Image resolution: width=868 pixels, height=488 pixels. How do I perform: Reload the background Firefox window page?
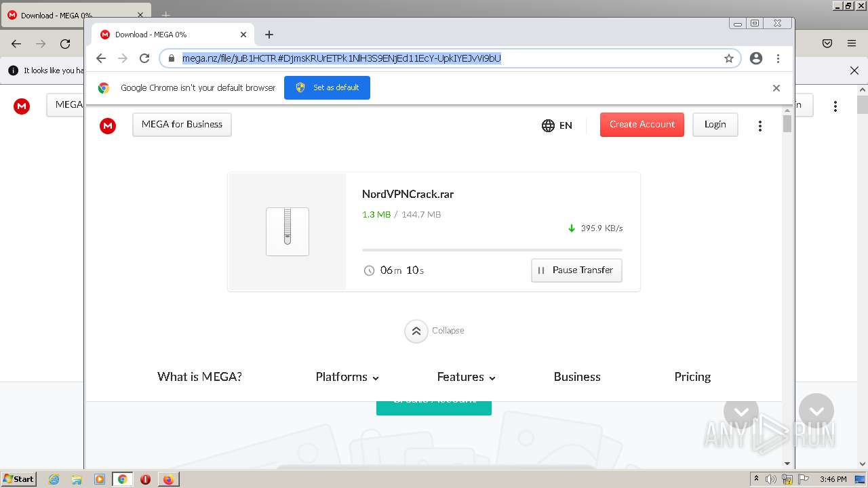click(65, 43)
